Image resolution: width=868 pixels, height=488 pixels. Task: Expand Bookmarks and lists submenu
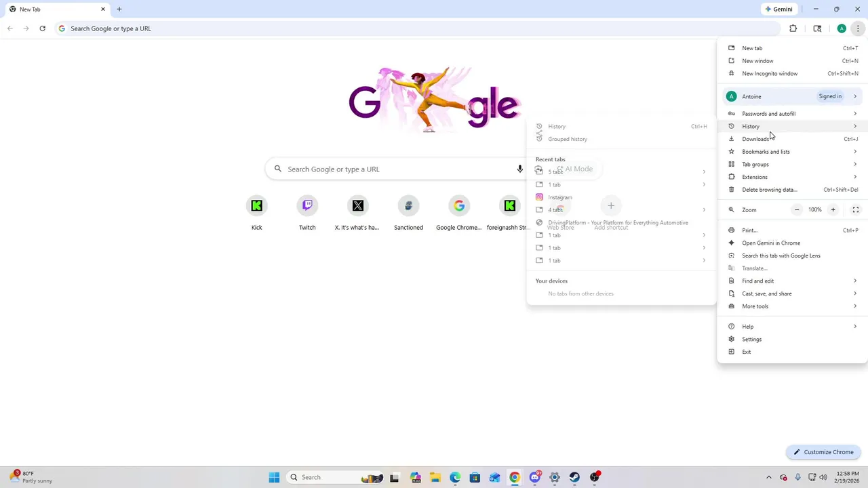[x=793, y=152]
